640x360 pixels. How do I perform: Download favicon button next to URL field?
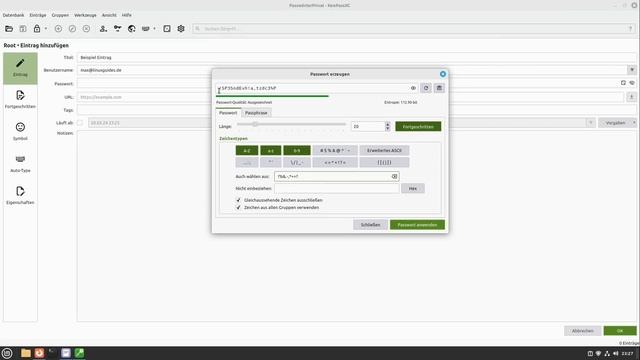pos(631,97)
